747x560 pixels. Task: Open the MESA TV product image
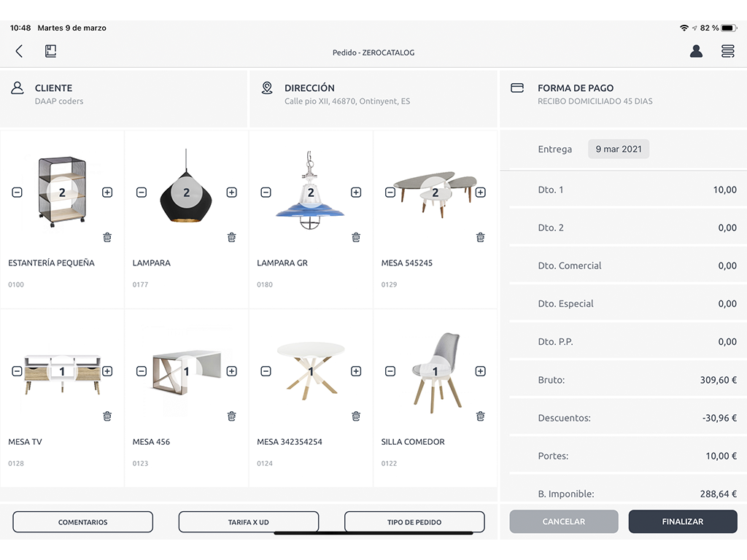point(62,374)
